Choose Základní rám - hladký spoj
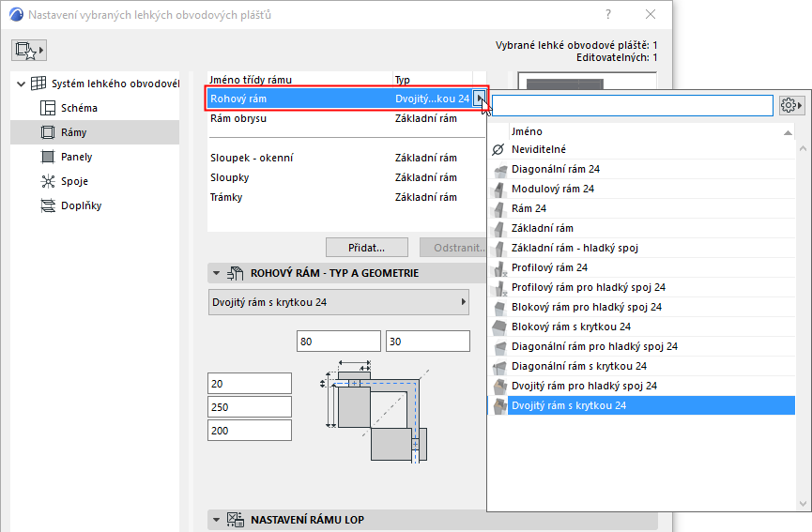Screen dimensions: 812x532 point(641,248)
